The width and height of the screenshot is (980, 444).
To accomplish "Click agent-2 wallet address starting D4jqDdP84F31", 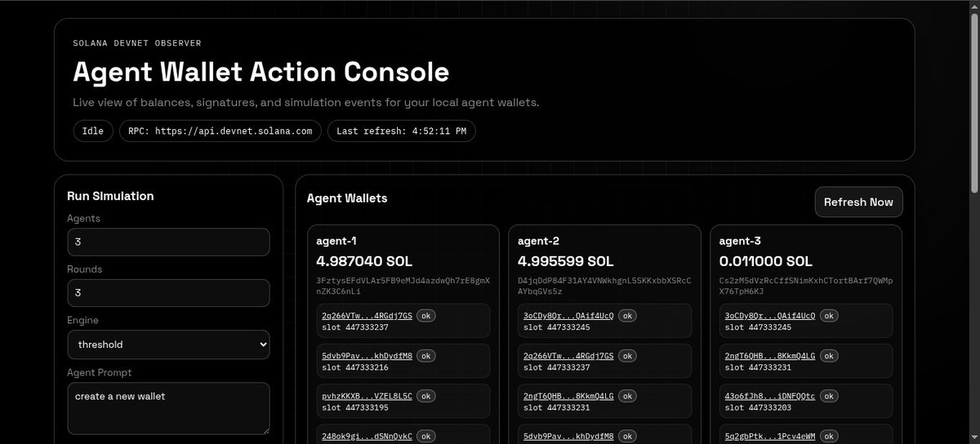I will [x=605, y=286].
